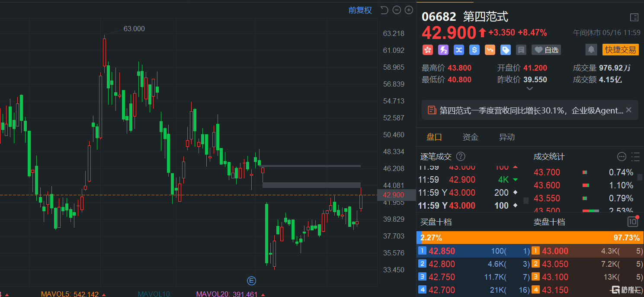
Task: Open help for 逐笔成交
Action: pos(461,156)
